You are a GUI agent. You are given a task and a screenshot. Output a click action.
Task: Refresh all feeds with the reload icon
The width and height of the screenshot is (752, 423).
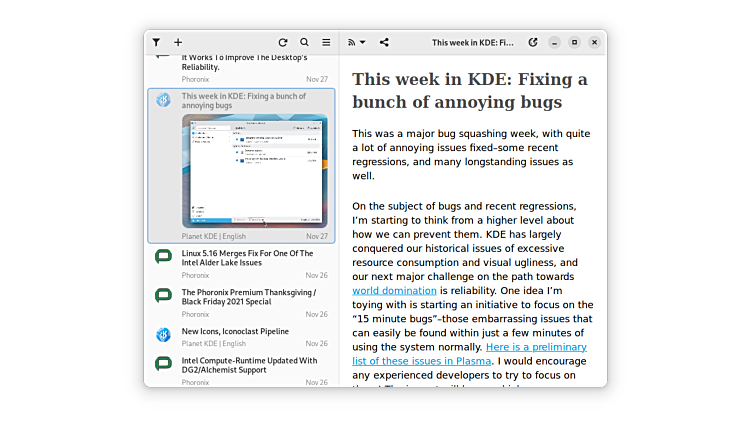(283, 43)
